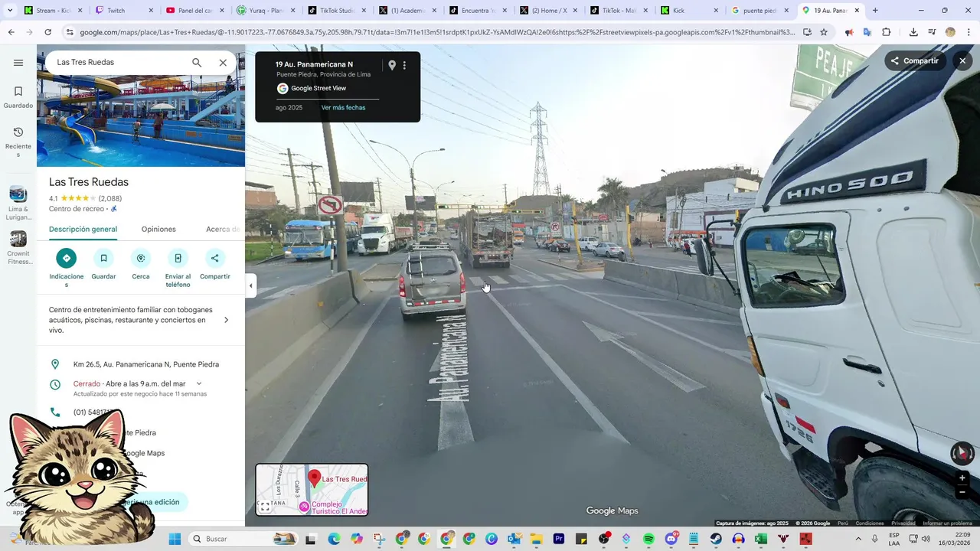The height and width of the screenshot is (551, 980).
Task: Switch to the Acerca de tab
Action: click(x=223, y=229)
